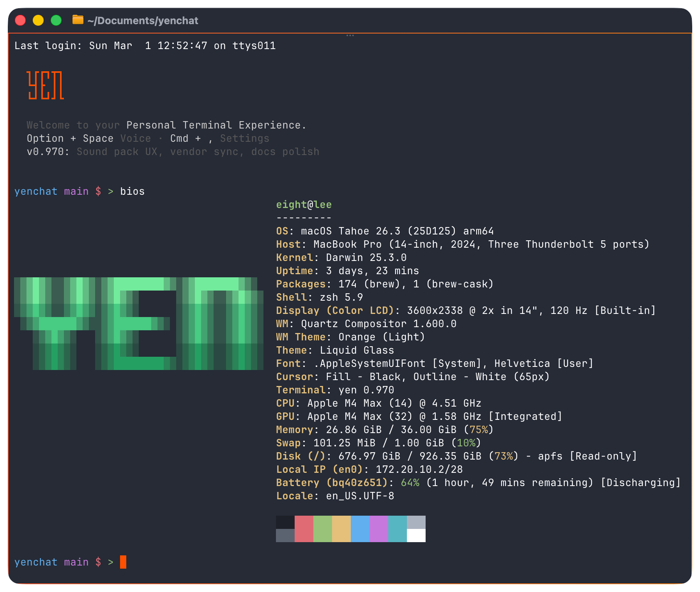This screenshot has width=700, height=592.
Task: Click the 'Shell: zsh 5.9' line
Action: pyautogui.click(x=320, y=297)
